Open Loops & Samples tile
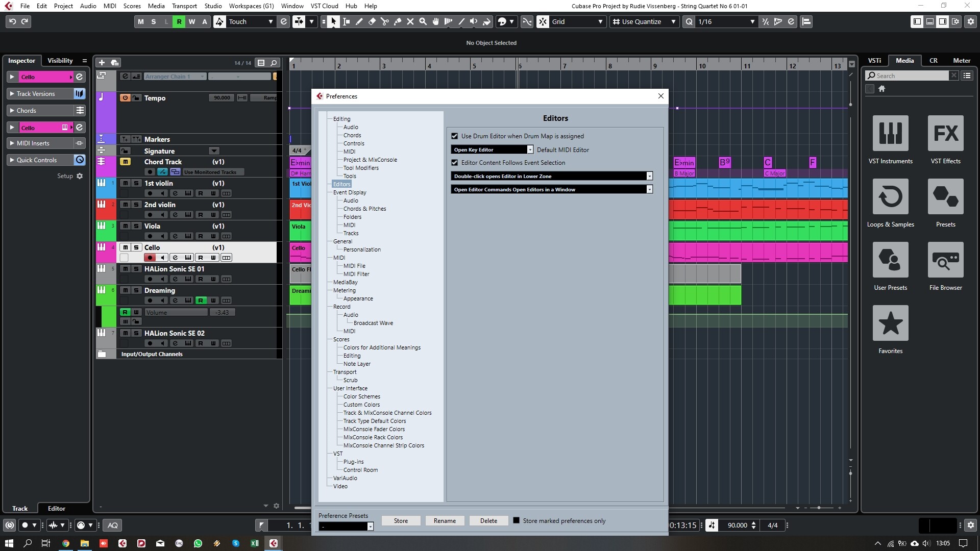This screenshot has height=551, width=980. (x=891, y=203)
